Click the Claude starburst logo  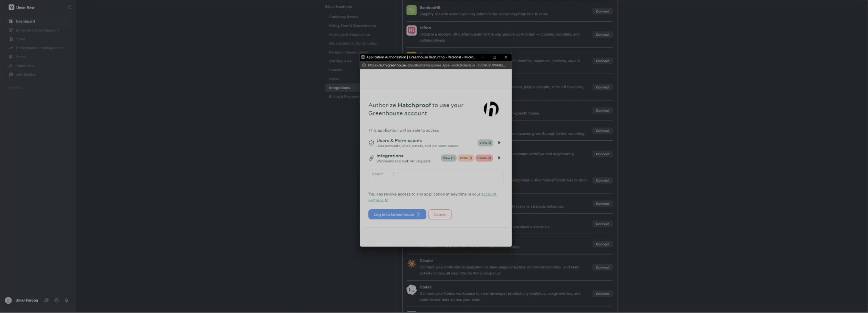coord(412,263)
